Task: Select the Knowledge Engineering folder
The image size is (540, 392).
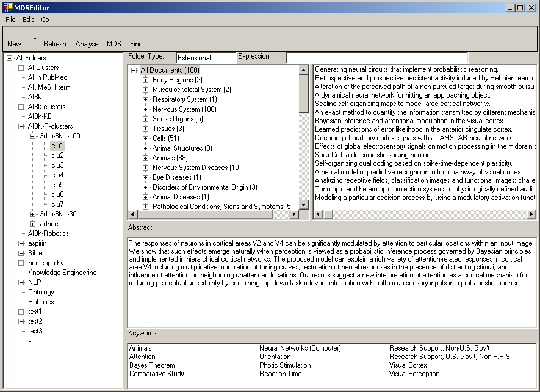Action: click(62, 273)
